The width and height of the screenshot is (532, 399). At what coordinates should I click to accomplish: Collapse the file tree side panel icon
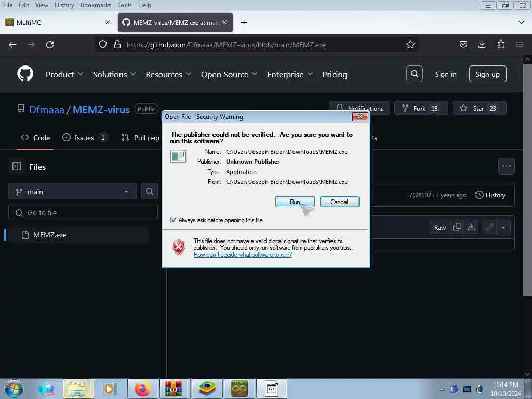[x=17, y=166]
